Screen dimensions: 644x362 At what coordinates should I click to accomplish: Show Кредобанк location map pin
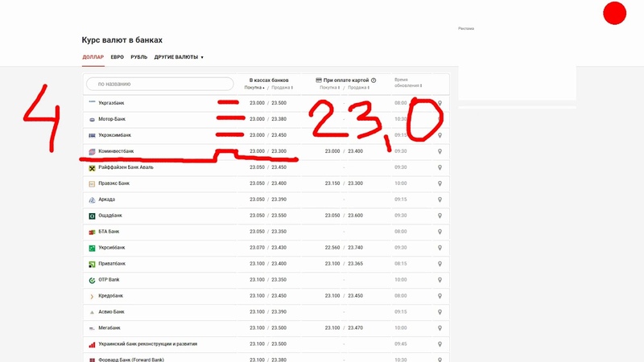click(440, 296)
